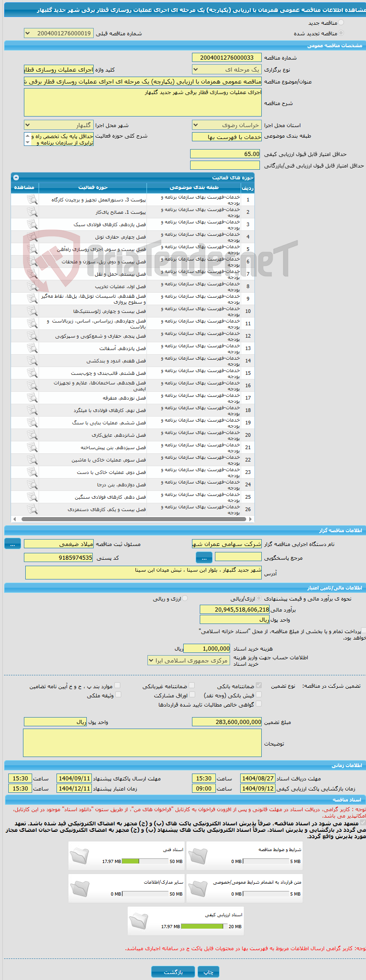Screen dimensions: 366x980
Task: Open view icon for activity row 16
Action: point(32,385)
